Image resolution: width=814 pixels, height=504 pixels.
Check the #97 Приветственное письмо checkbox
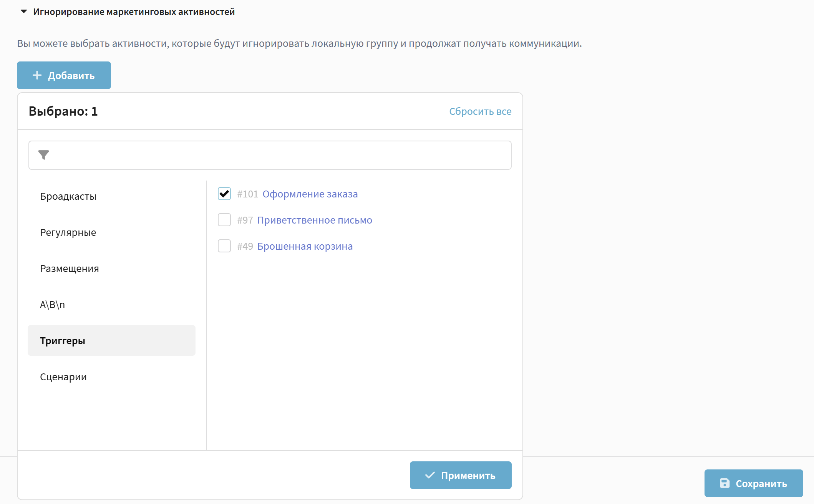click(224, 220)
